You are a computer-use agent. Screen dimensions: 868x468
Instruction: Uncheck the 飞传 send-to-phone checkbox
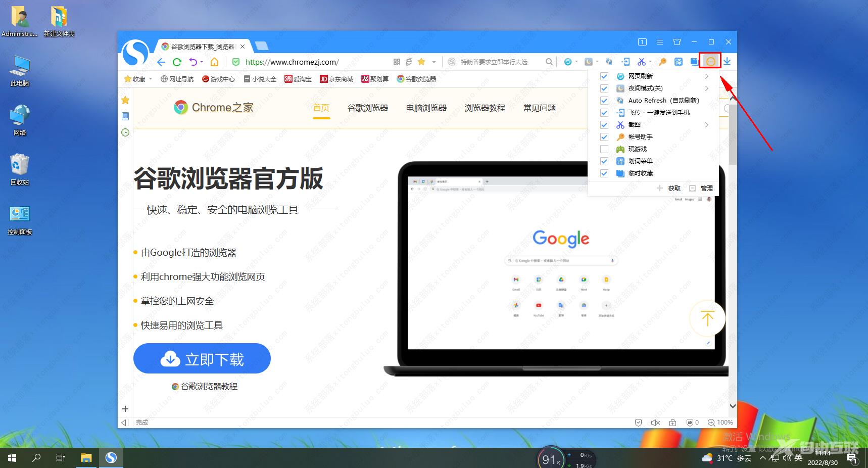pyautogui.click(x=604, y=113)
